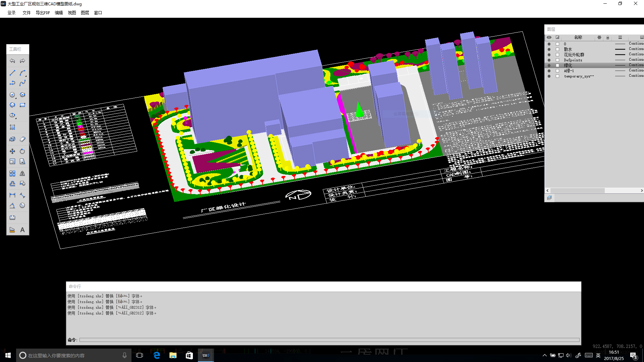Click the Undo arrow in the toolbar
Screen dimensions: 644x362
(x=12, y=61)
